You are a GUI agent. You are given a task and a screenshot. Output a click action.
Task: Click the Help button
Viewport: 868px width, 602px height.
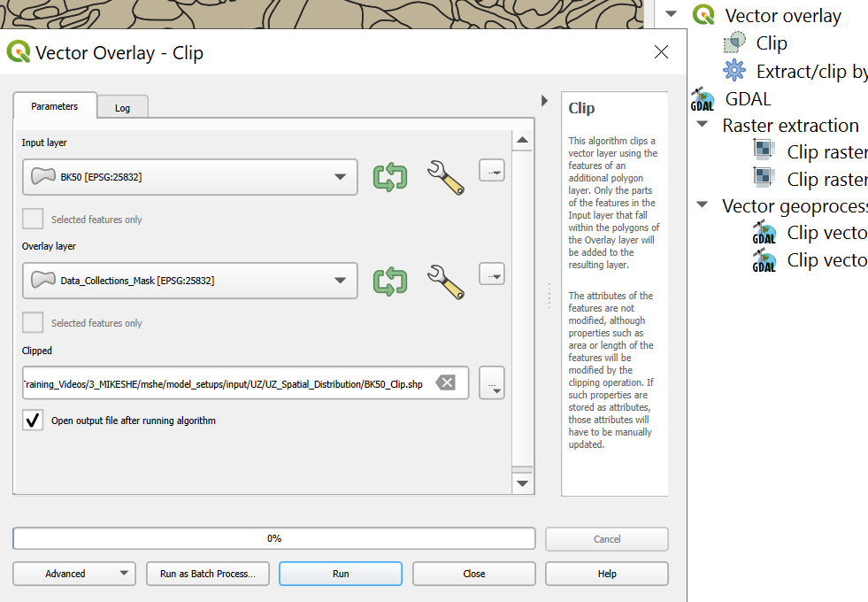pos(607,574)
